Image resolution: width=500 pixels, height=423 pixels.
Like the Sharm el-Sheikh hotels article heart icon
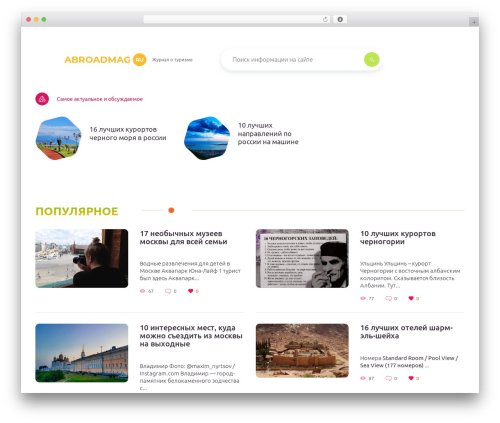click(411, 378)
